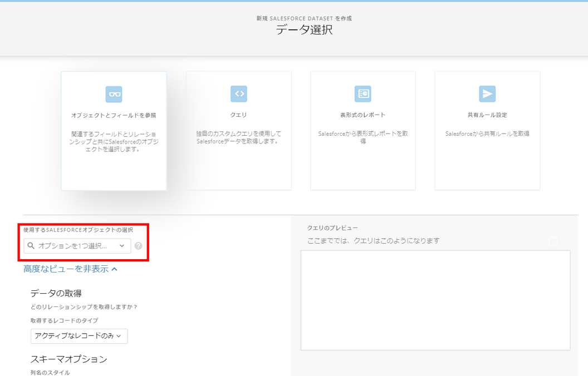Click the search magnifier icon in object selector
The width and height of the screenshot is (588, 376).
tap(31, 246)
